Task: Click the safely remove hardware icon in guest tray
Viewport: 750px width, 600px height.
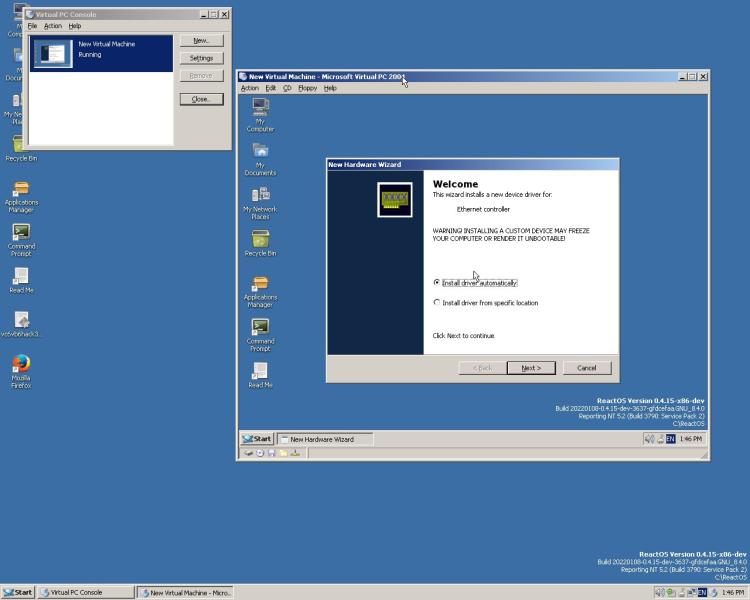Action: click(660, 439)
